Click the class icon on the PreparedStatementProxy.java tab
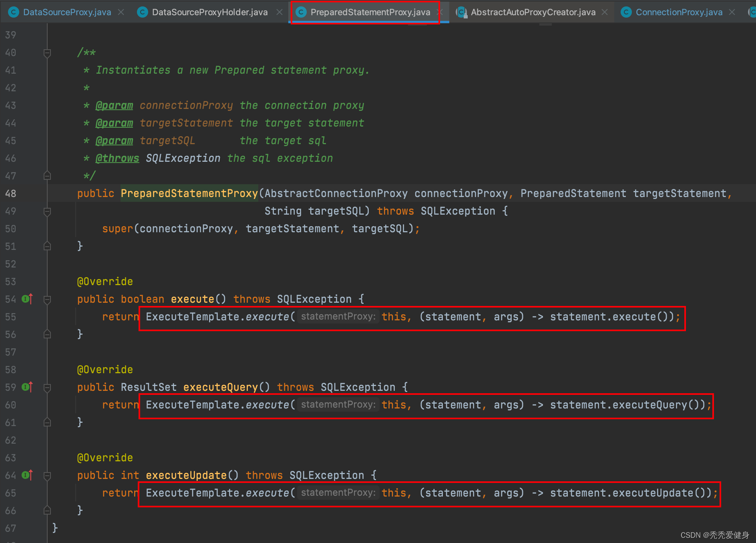This screenshot has width=756, height=543. 301,12
